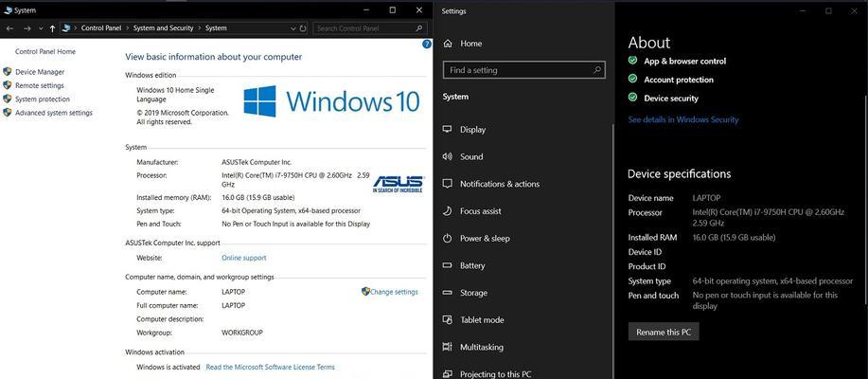Click the Sound speaker icon
Screen dimensions: 868x379
tap(448, 156)
